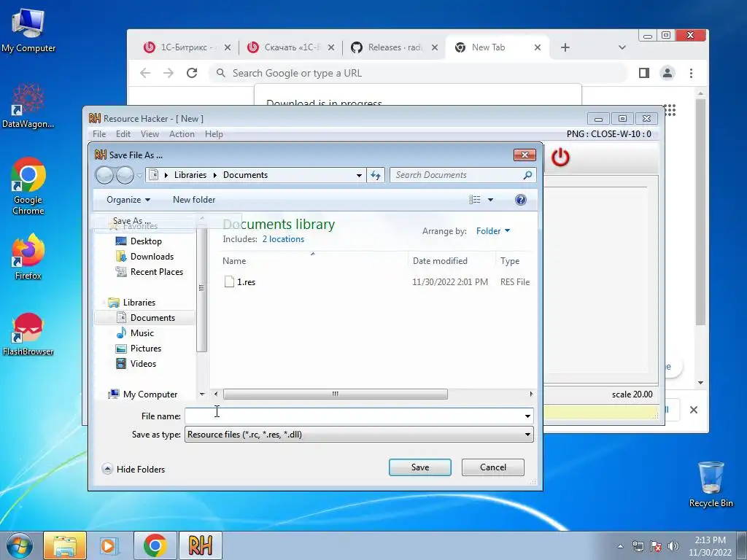Click the Save button
This screenshot has height=560, width=747.
point(419,467)
